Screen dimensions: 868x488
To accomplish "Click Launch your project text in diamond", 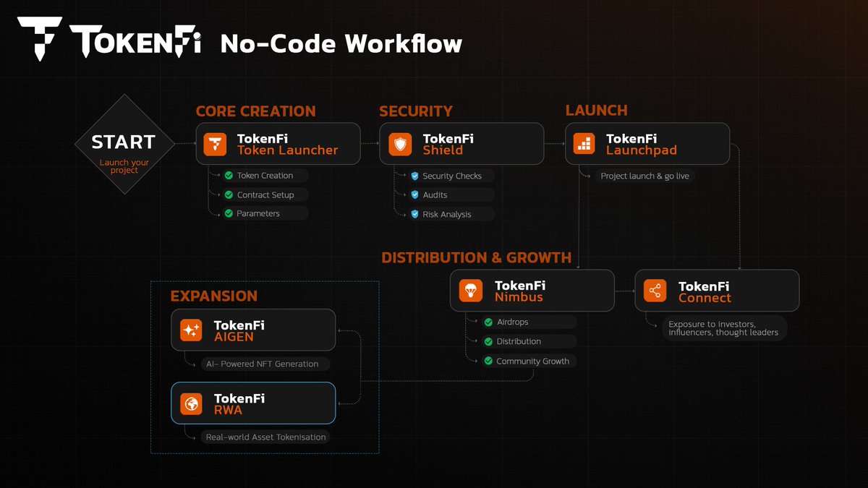I will click(124, 166).
